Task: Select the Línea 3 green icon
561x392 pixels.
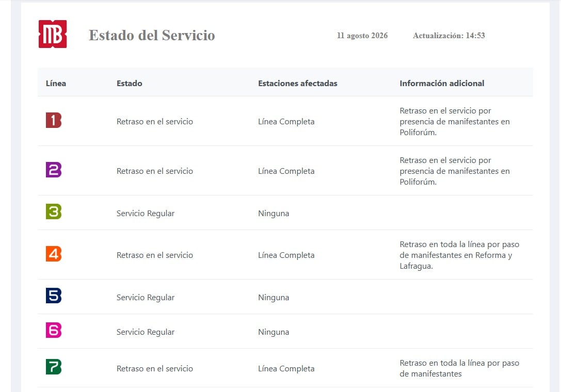Action: (54, 211)
